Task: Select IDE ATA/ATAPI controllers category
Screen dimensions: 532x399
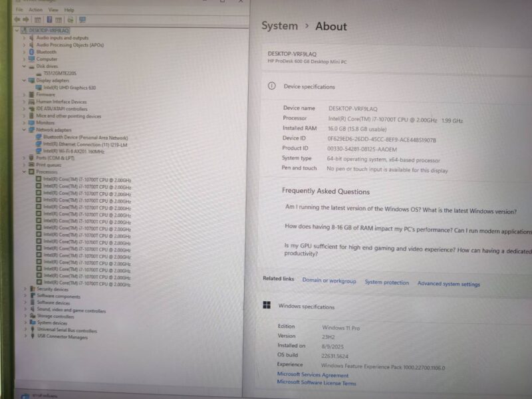Action: pos(62,109)
